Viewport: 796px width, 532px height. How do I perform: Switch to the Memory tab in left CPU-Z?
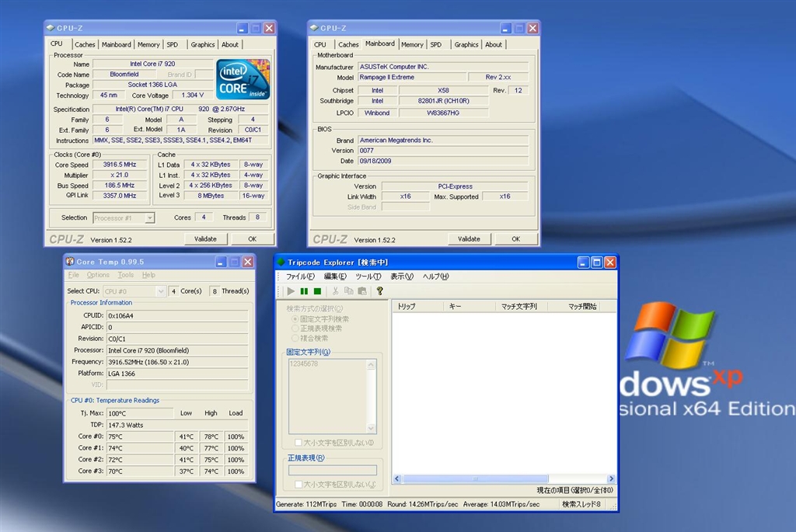(148, 45)
